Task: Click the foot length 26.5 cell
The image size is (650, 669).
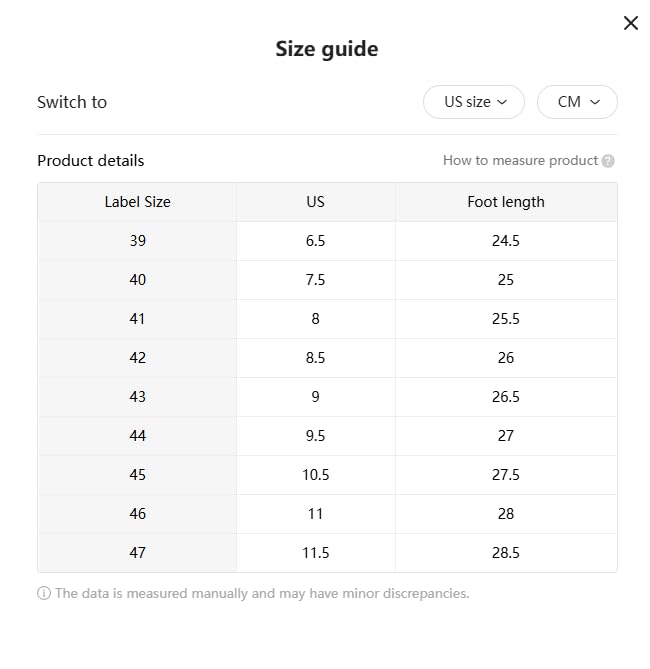Action: coord(506,397)
